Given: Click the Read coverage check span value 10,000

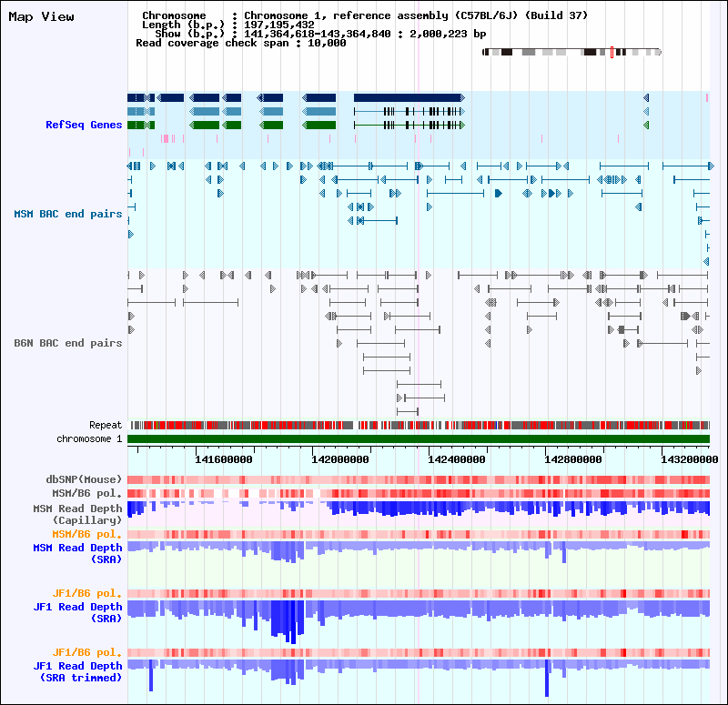Looking at the screenshot, I should coord(327,43).
